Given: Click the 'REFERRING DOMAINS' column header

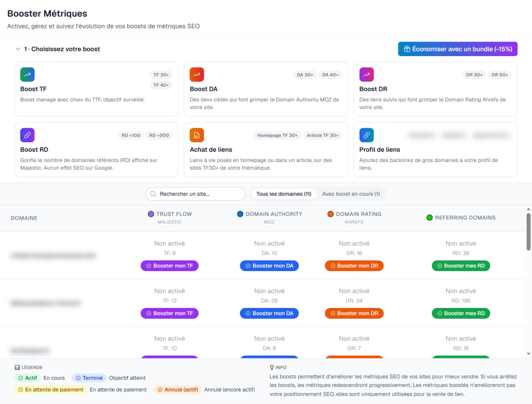Looking at the screenshot, I should [x=465, y=218].
